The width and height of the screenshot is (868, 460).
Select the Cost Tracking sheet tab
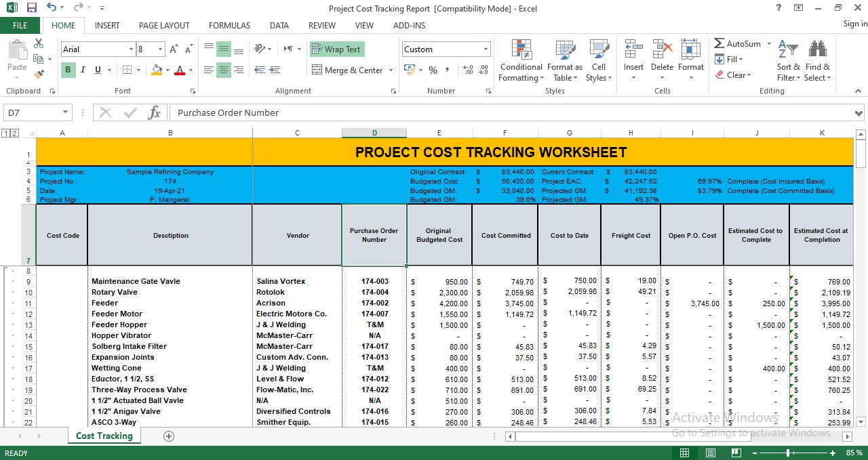(x=104, y=436)
